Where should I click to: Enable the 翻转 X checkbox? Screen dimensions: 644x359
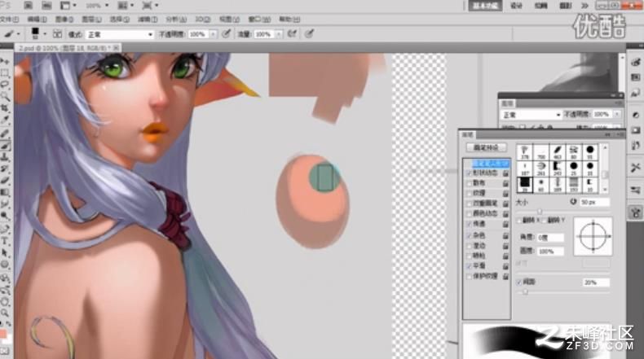[x=519, y=221]
